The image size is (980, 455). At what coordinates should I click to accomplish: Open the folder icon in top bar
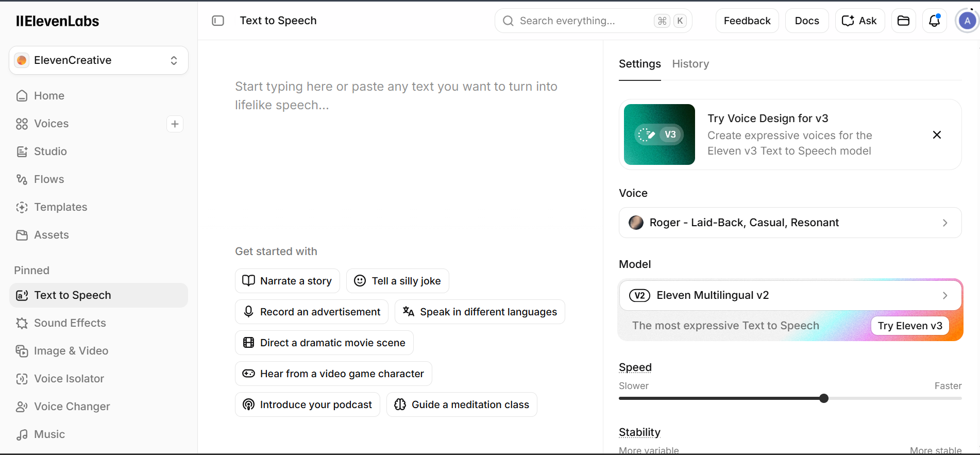point(903,21)
